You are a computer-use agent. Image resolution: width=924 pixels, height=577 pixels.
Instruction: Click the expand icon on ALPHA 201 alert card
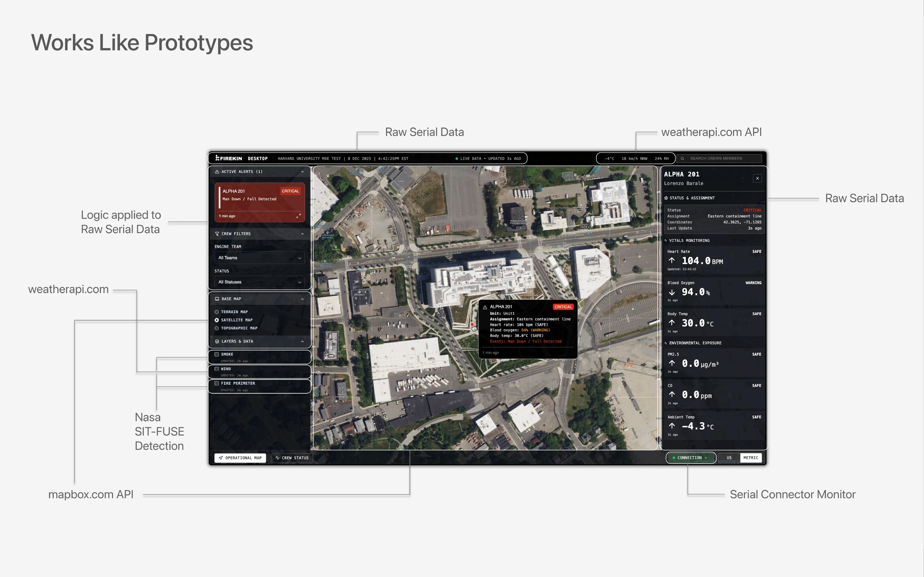(299, 216)
